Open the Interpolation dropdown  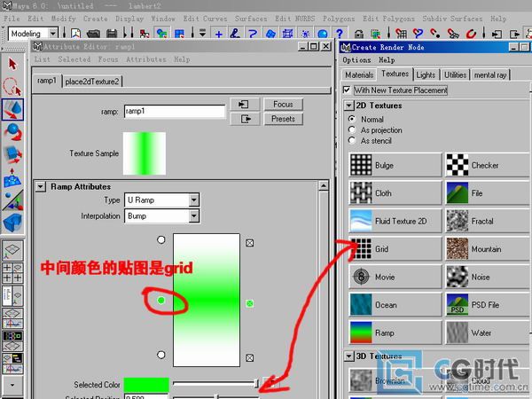(193, 215)
